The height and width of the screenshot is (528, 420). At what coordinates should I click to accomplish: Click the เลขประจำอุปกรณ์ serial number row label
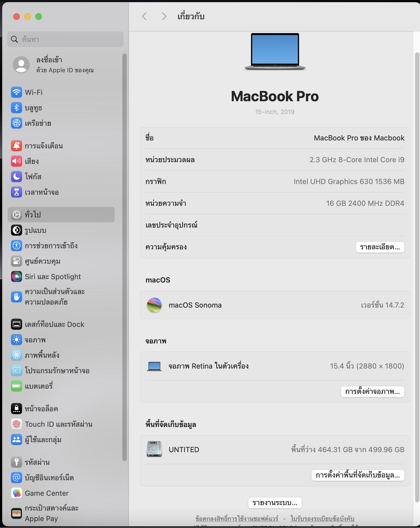coord(171,225)
